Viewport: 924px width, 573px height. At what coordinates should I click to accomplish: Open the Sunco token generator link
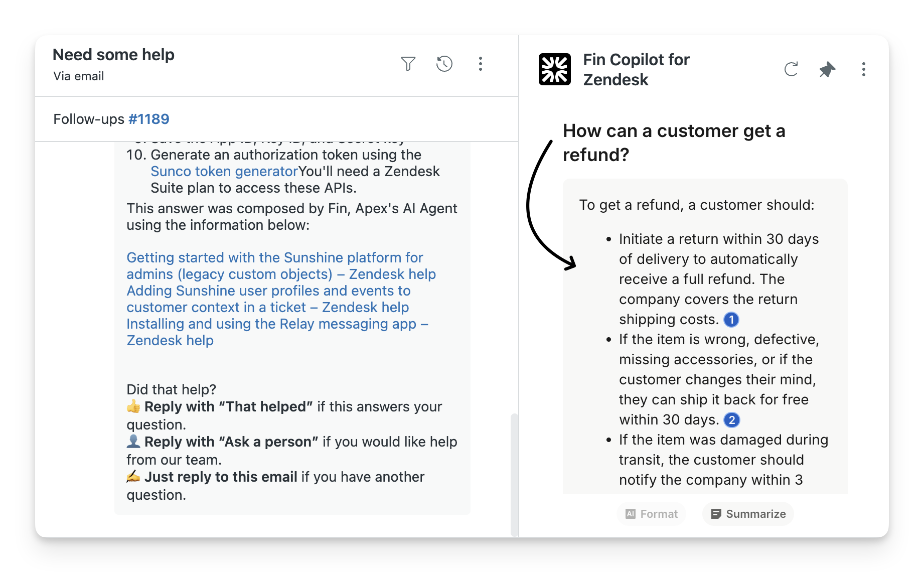224,171
